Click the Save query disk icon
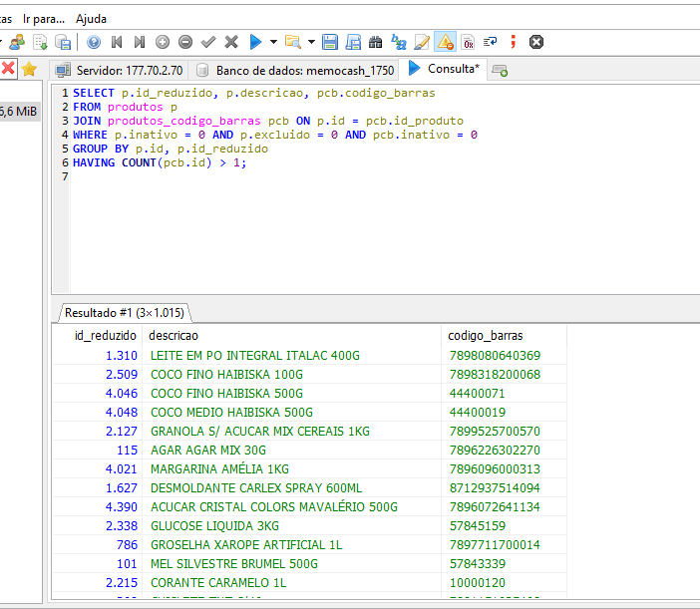The image size is (700, 609). point(329,42)
